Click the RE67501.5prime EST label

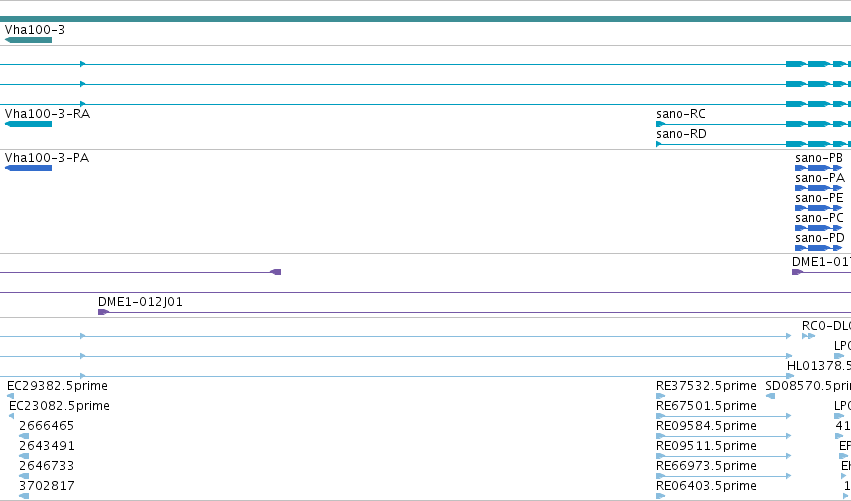(706, 406)
